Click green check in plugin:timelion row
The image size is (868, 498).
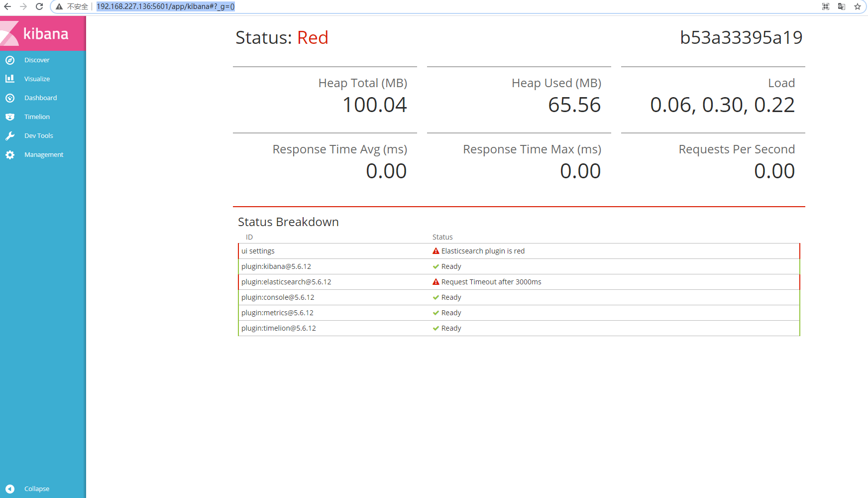click(x=436, y=328)
